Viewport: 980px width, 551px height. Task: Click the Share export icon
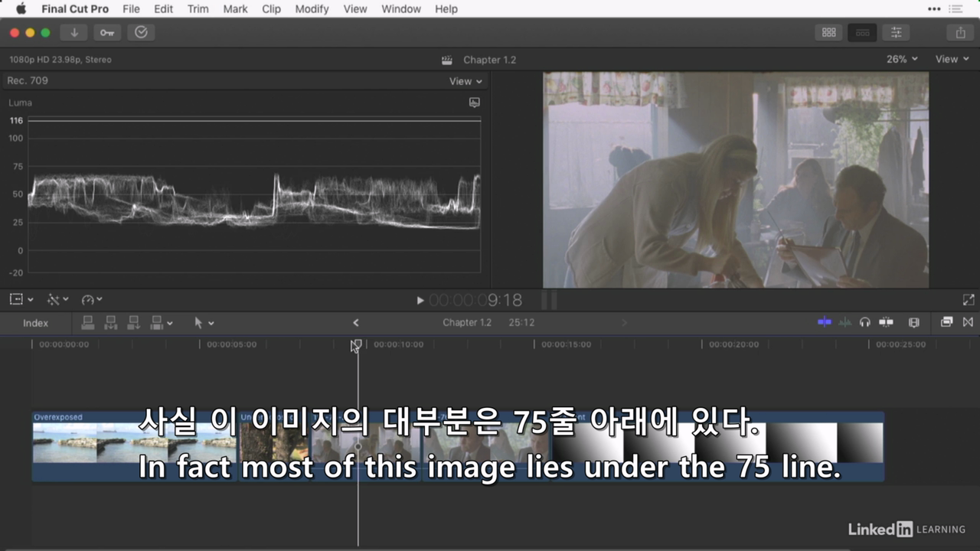[960, 32]
